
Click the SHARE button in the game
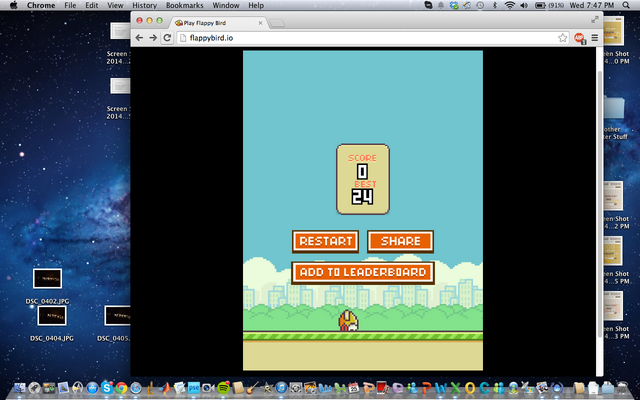tap(400, 241)
